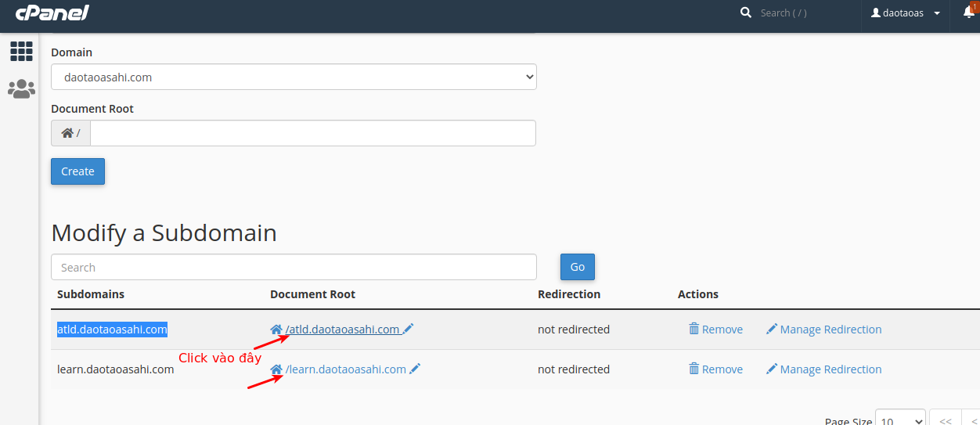Remove the learn.daotaoasahi.com subdomain
Viewport: 980px width, 425px height.
(x=715, y=369)
